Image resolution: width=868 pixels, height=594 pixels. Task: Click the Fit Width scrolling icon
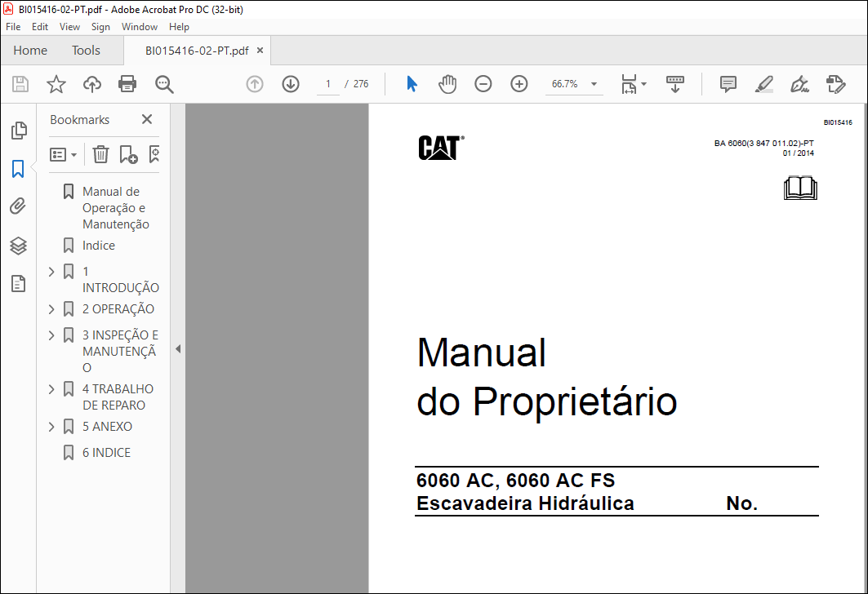pos(629,84)
